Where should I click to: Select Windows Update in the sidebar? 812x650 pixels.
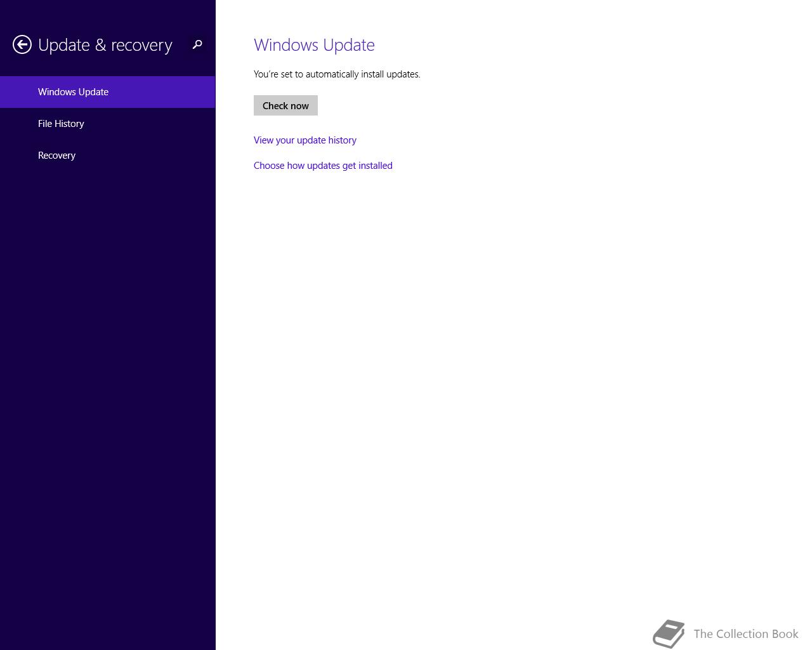(x=108, y=92)
